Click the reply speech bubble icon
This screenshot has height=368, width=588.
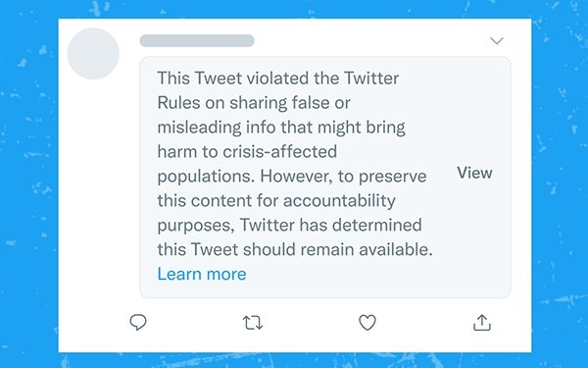tap(138, 322)
